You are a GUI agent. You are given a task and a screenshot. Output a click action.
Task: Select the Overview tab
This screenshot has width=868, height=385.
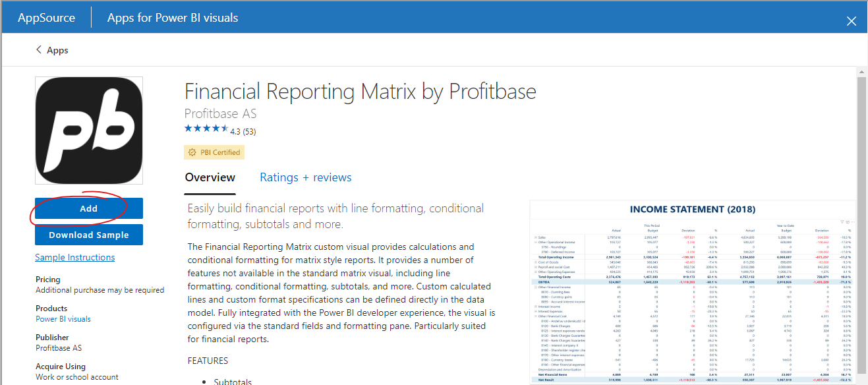(x=210, y=177)
